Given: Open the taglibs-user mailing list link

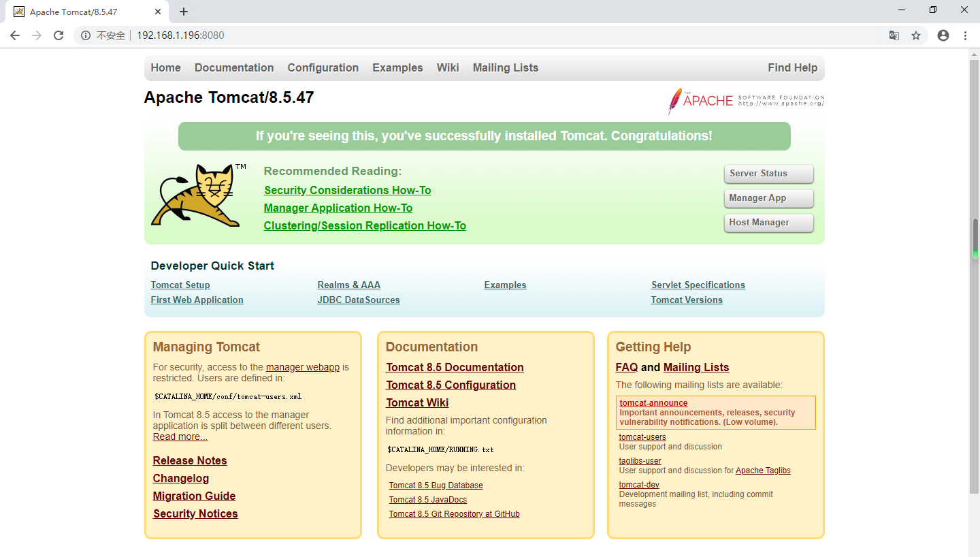Looking at the screenshot, I should 640,461.
